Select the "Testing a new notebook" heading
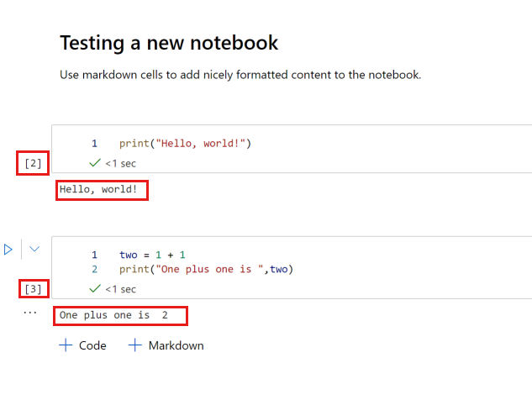This screenshot has width=532, height=416. [169, 42]
